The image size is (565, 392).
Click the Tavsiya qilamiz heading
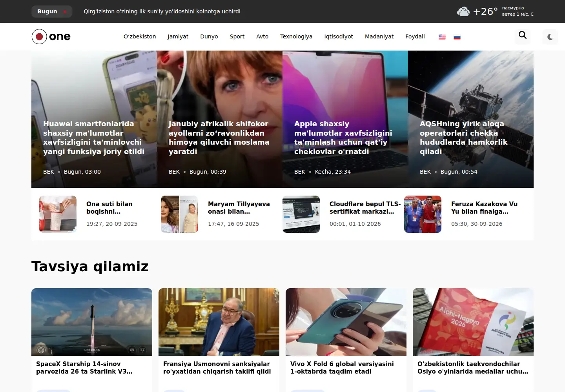(90, 267)
